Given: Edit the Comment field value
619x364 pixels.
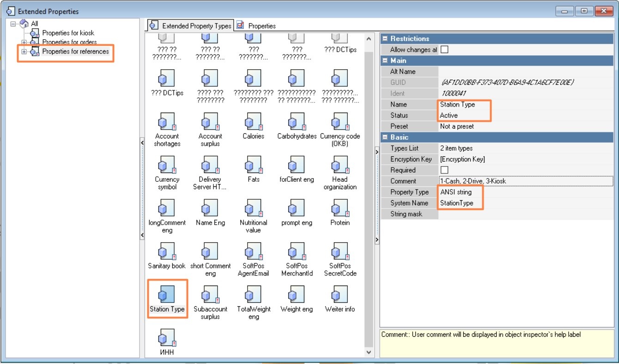Looking at the screenshot, I should (x=526, y=181).
